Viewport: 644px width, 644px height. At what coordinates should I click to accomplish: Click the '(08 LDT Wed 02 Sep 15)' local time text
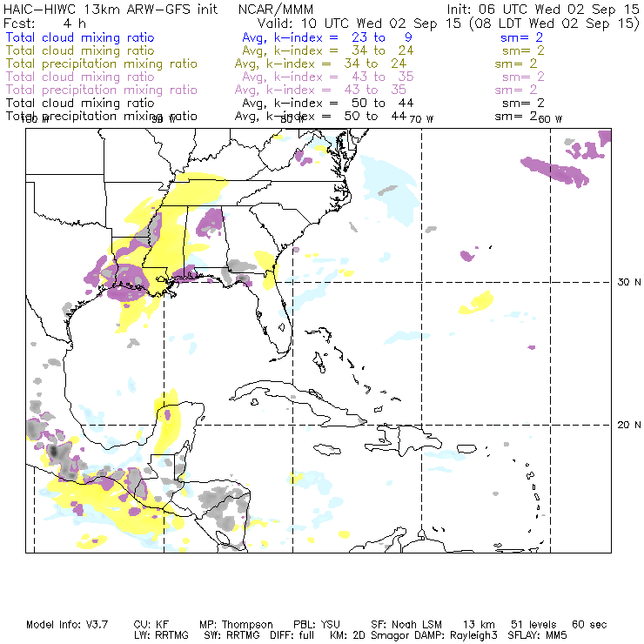(x=554, y=23)
